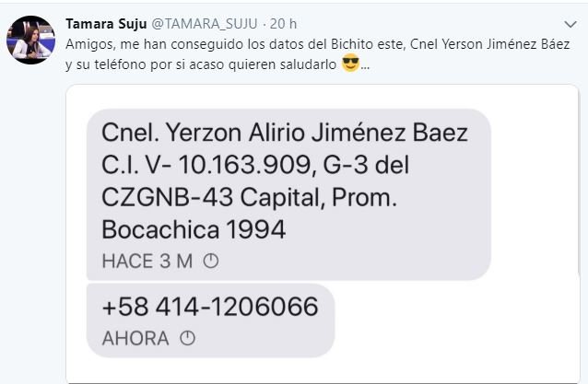Click the 'AHORA' time label

[135, 338]
